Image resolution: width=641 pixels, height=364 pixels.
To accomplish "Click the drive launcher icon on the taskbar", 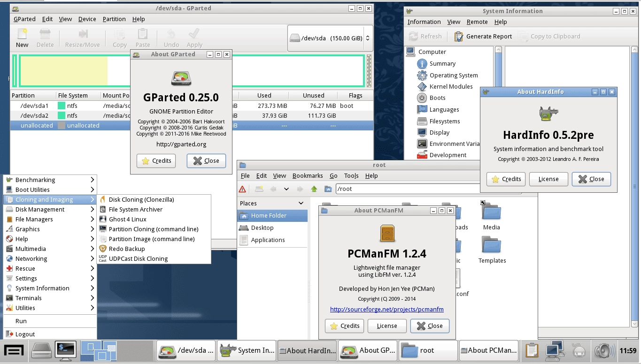I will pyautogui.click(x=41, y=350).
